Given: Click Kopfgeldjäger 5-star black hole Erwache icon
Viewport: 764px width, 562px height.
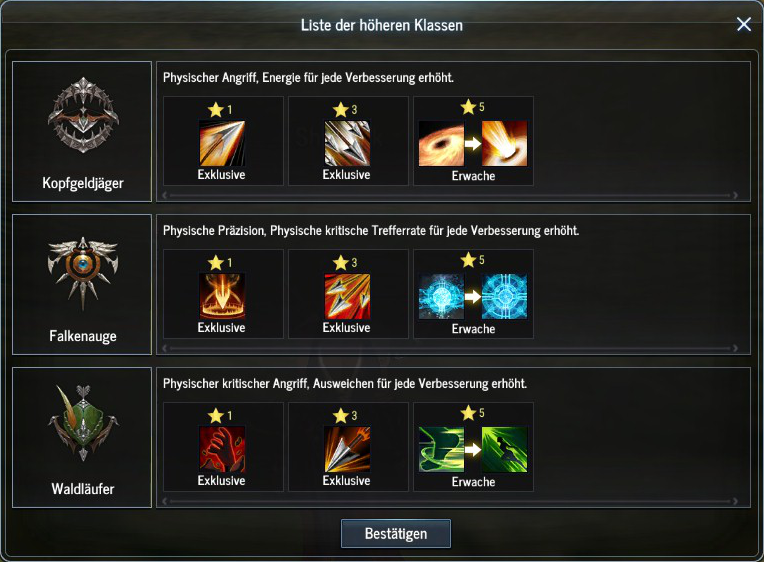Looking at the screenshot, I should click(441, 144).
